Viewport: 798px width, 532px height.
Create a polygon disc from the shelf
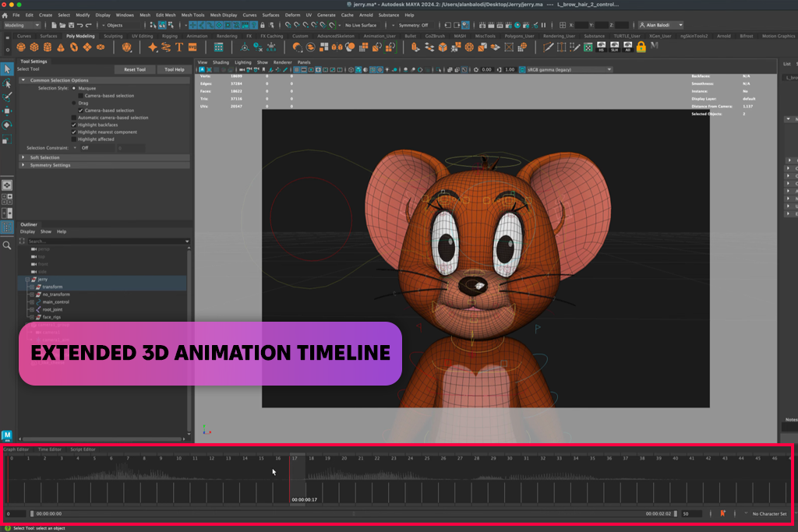[x=101, y=48]
